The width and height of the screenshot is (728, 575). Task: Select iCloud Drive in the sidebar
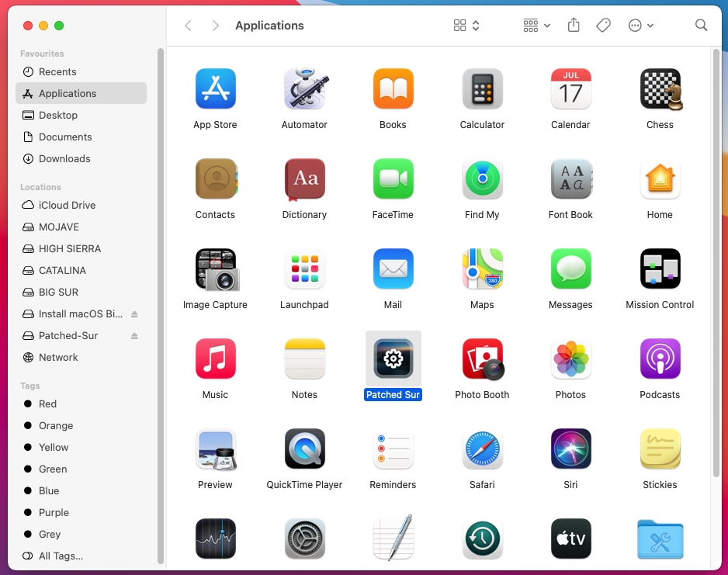[x=81, y=205]
